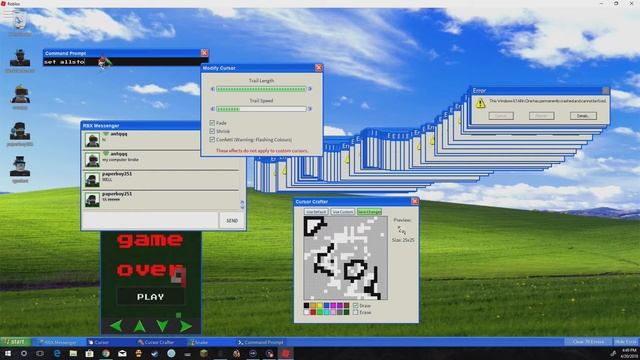Enable Draw mode in Cursor Crafter
Screen dimensions: 640x360
point(356,305)
